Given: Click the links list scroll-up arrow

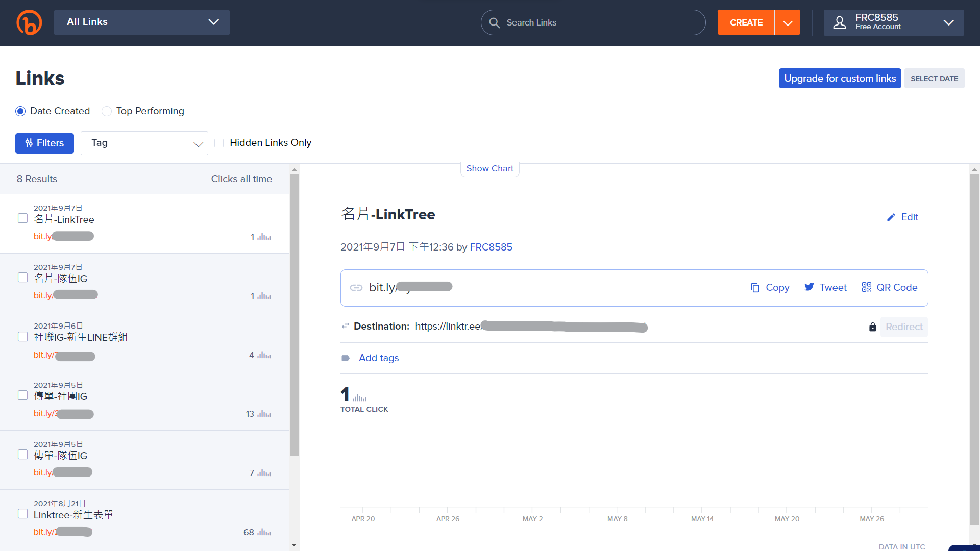Looking at the screenshot, I should (x=294, y=169).
